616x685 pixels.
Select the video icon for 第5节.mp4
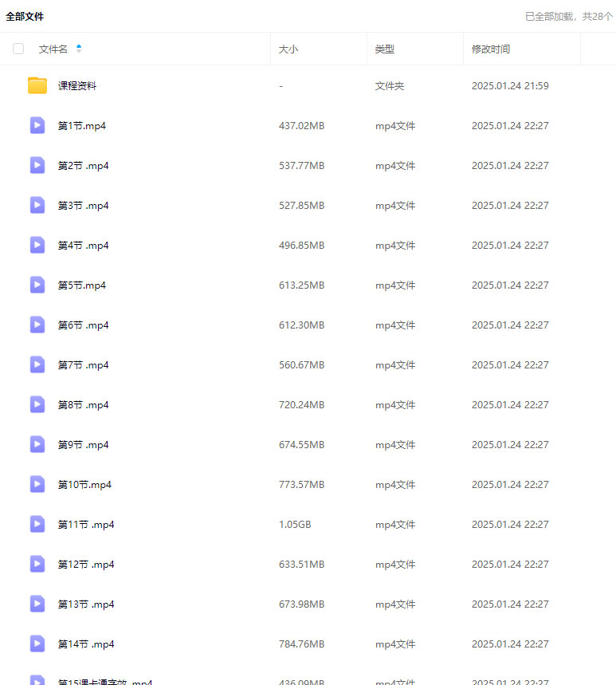click(x=37, y=285)
